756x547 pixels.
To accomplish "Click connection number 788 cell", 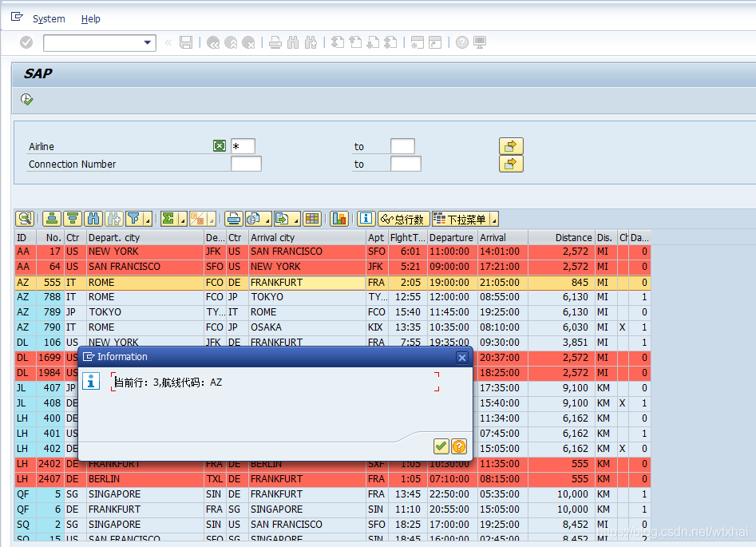I will [49, 297].
